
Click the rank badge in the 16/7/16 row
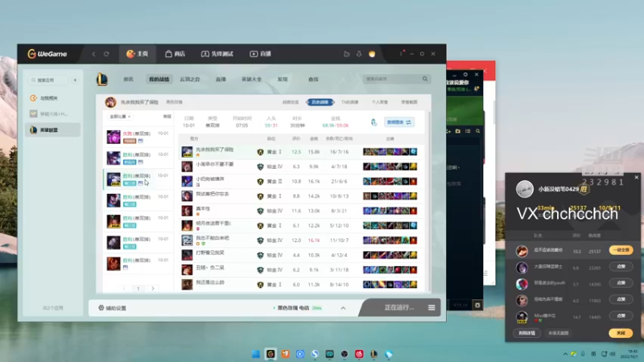click(x=260, y=152)
